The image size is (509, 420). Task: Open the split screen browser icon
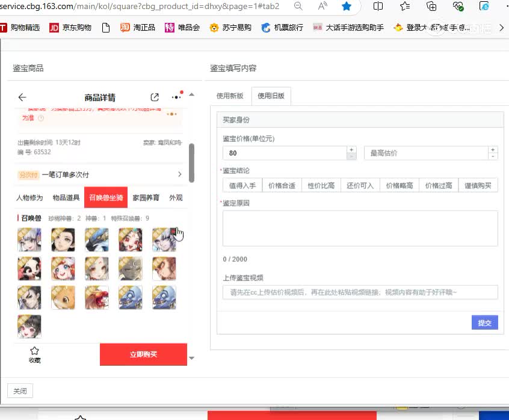378,6
